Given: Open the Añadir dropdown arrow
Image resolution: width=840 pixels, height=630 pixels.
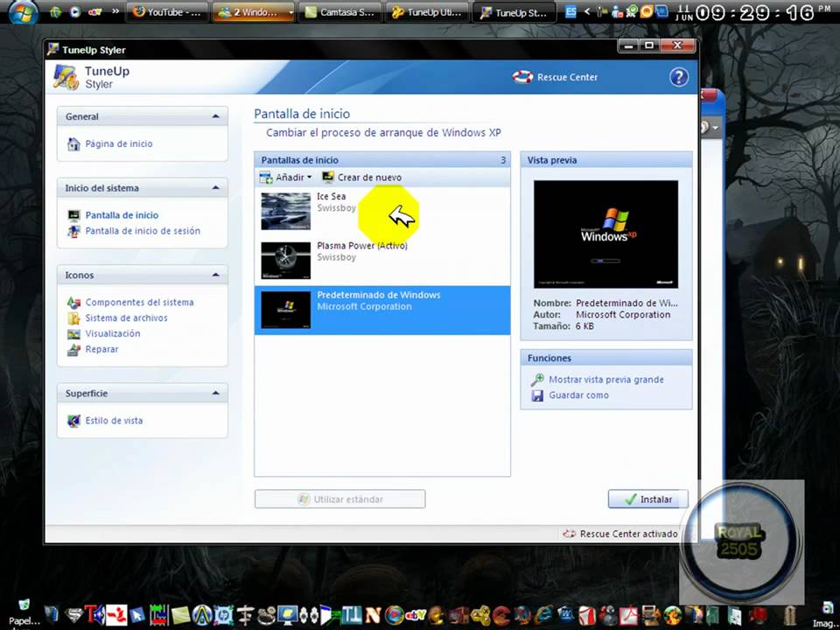Looking at the screenshot, I should click(x=309, y=178).
